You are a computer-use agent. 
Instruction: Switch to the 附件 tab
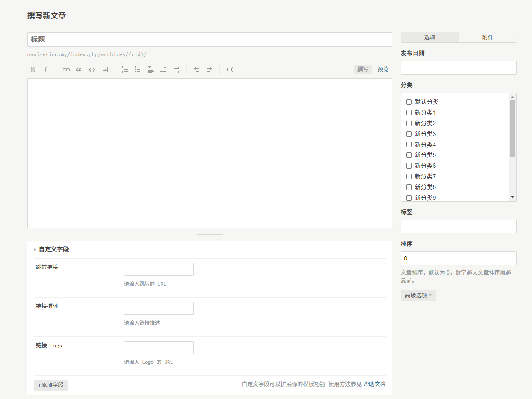click(x=487, y=38)
